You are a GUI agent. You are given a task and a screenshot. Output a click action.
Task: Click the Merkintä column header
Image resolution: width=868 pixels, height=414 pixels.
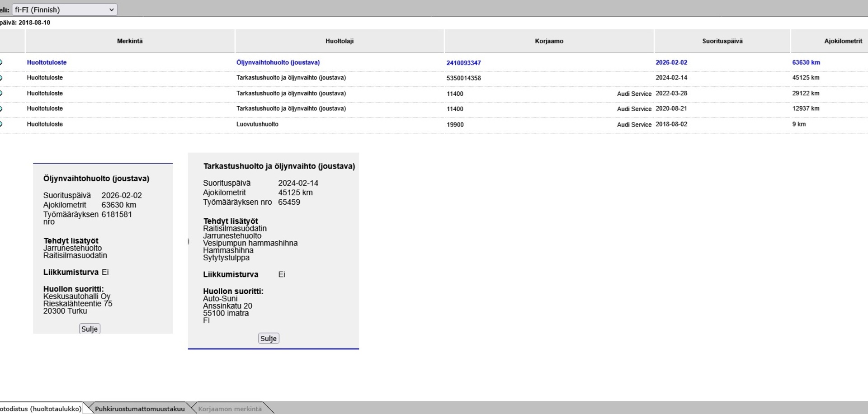(x=130, y=41)
